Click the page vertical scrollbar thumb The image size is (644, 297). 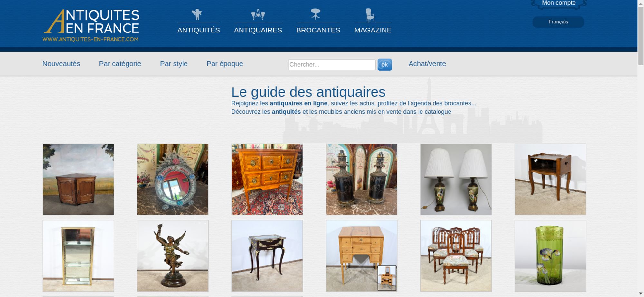tap(641, 35)
